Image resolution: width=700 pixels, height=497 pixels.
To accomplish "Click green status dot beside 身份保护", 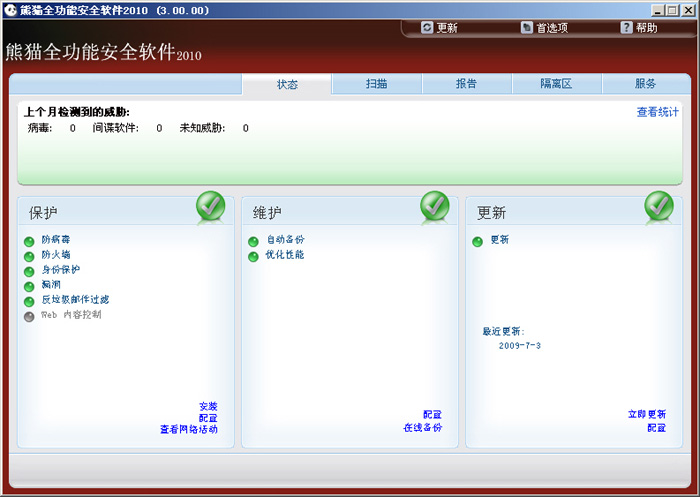I will pyautogui.click(x=29, y=271).
